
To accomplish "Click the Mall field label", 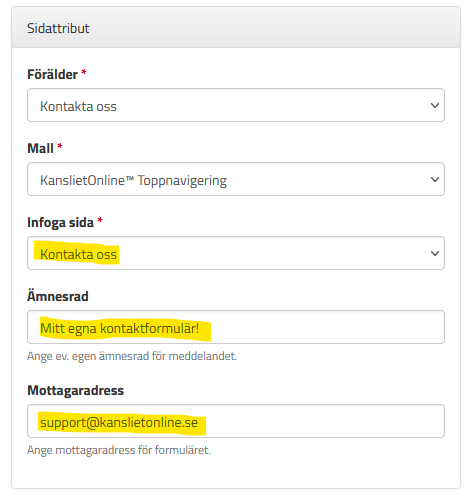I will tap(40, 148).
